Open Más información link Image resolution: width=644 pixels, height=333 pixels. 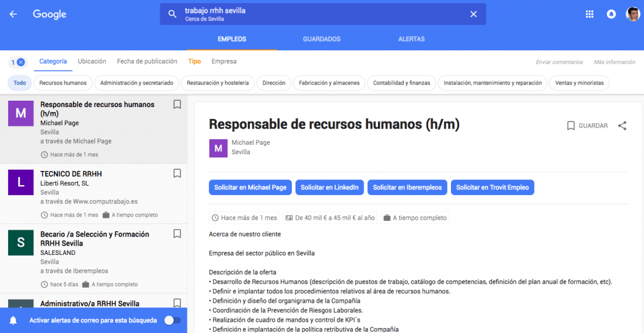click(x=614, y=62)
